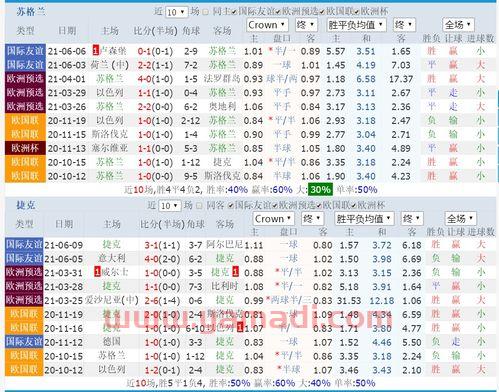This screenshot has height=392, width=499.
Task: Click red card badge beside 以色列 in 20-11-16 row
Action: click(x=240, y=328)
